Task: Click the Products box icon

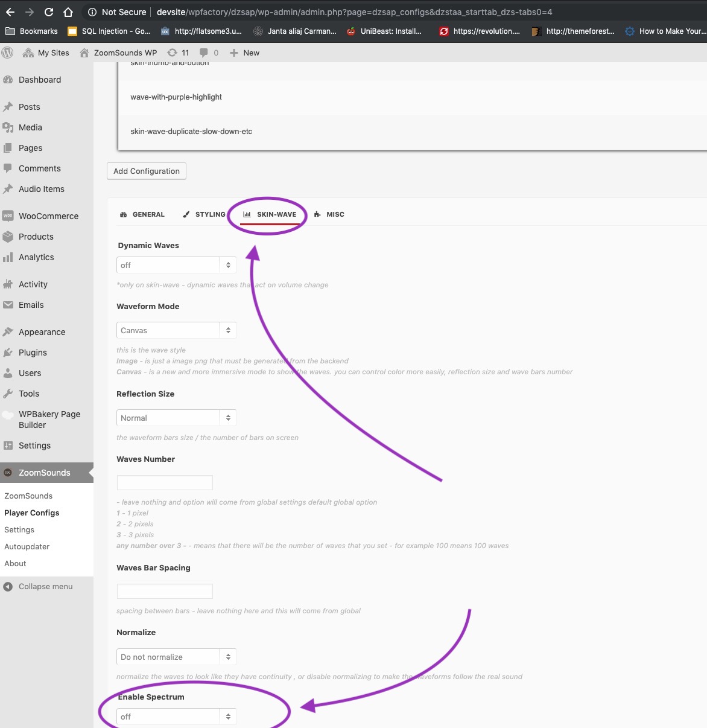Action: coord(8,237)
